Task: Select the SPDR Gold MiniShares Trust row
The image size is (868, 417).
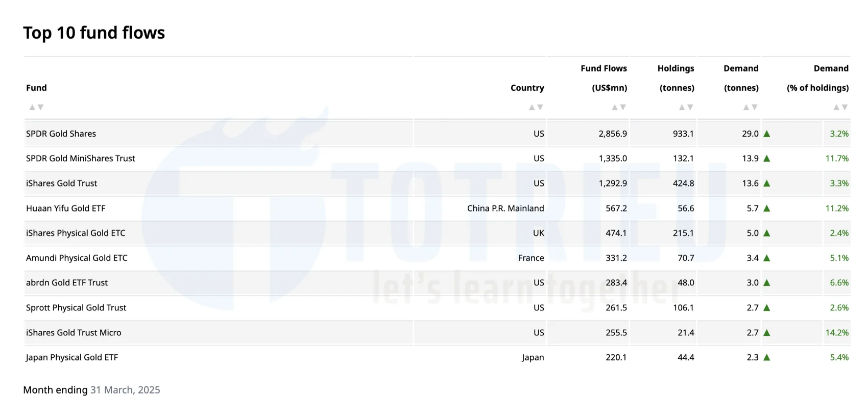Action: pyautogui.click(x=81, y=158)
